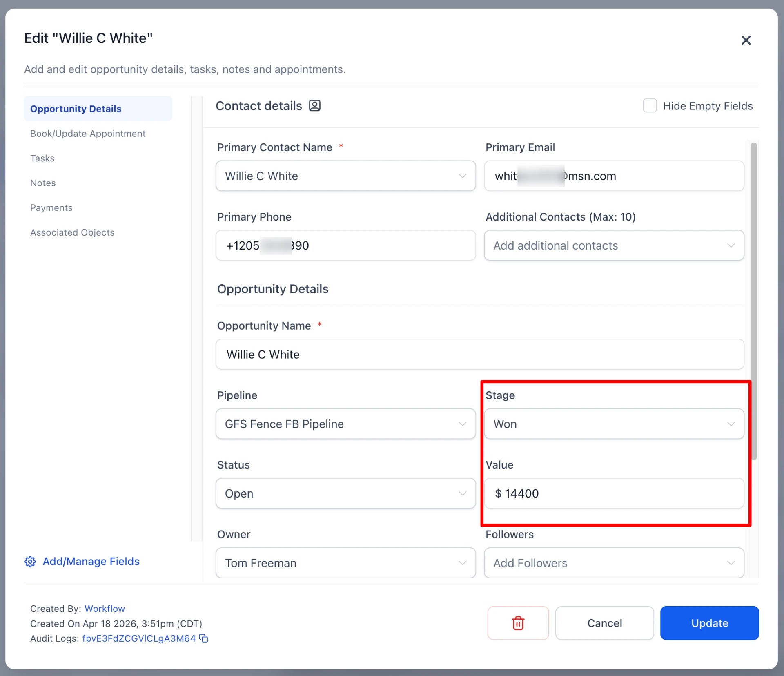Enable the Hide Empty Fields checkbox

pyautogui.click(x=650, y=106)
